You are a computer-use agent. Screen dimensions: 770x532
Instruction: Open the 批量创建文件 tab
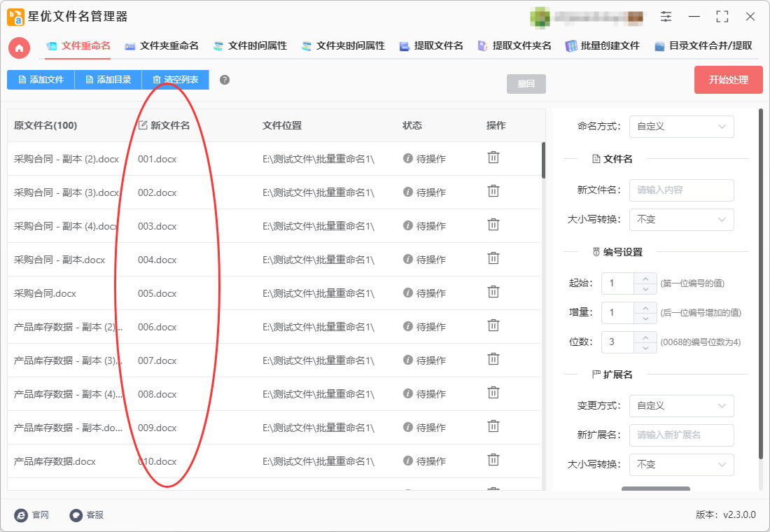[603, 46]
